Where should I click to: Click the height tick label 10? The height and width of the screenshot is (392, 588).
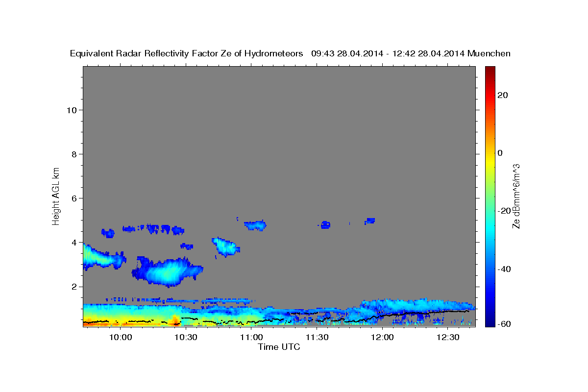point(72,110)
